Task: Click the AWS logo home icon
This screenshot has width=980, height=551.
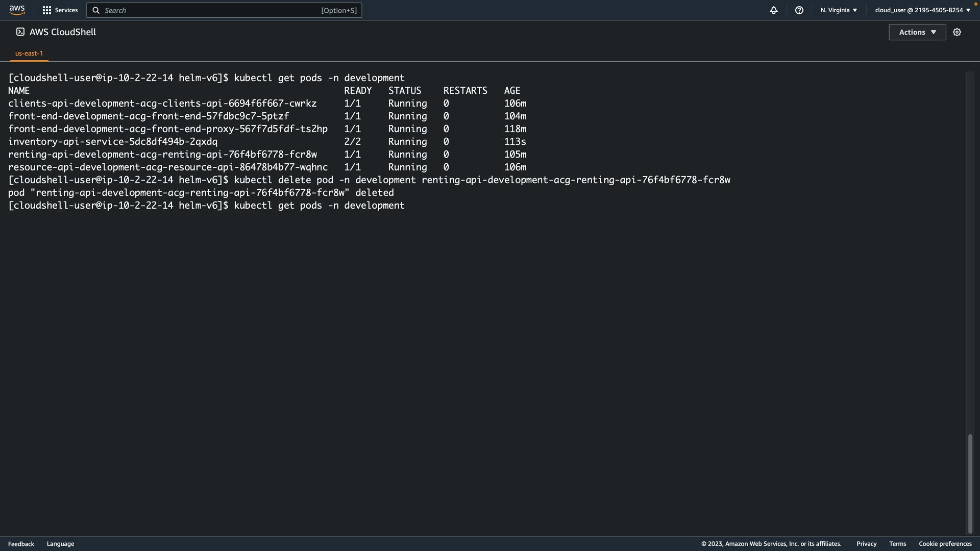Action: point(17,10)
